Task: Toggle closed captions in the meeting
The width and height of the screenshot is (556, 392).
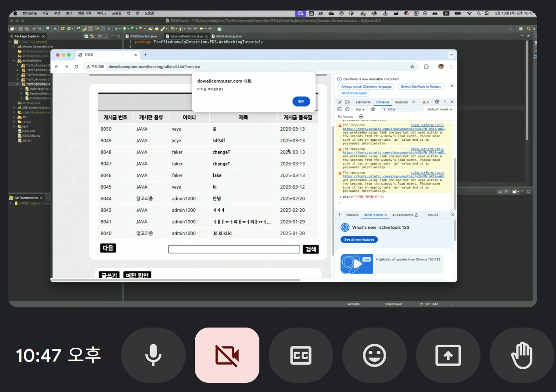Action: coord(301,355)
